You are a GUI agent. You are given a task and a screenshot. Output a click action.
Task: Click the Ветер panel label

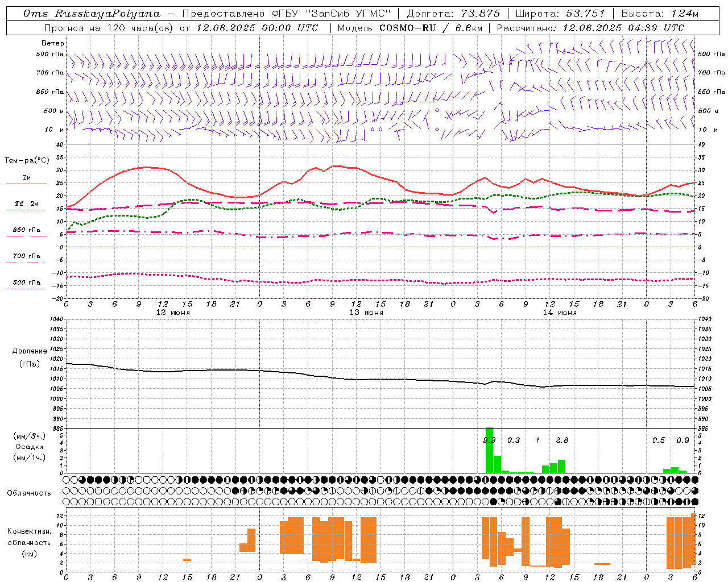click(x=53, y=43)
